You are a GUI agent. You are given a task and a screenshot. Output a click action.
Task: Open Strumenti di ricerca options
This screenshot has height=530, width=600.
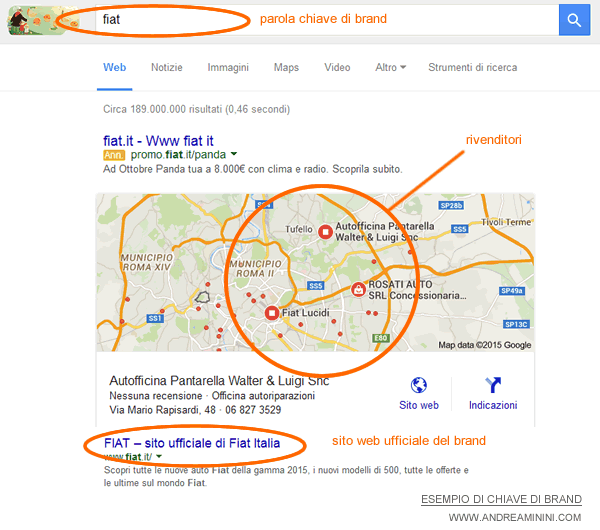(x=473, y=67)
